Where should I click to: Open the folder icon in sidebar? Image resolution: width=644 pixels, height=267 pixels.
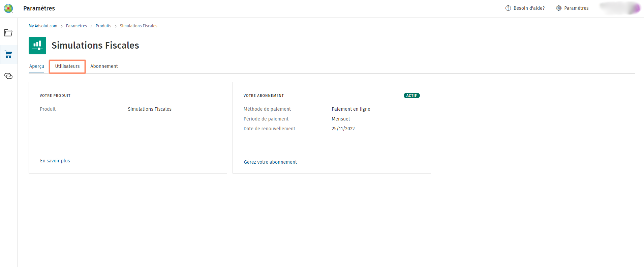tap(8, 33)
